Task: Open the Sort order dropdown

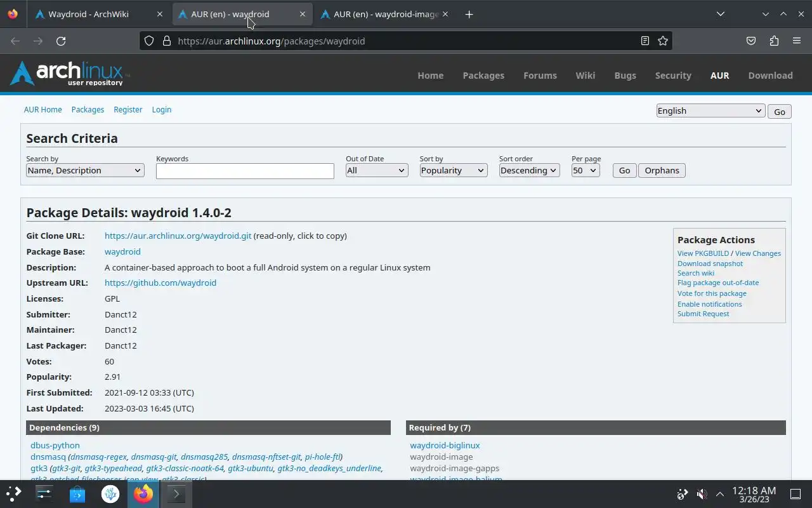Action: point(529,170)
